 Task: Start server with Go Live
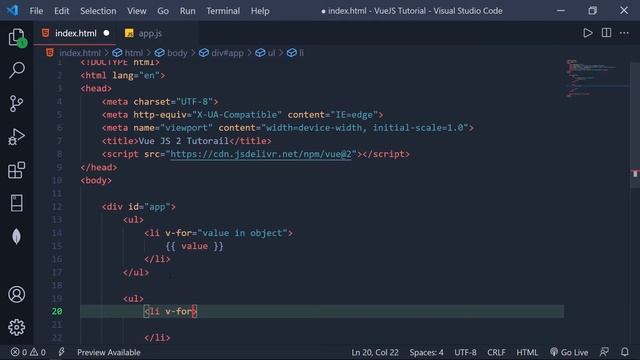coord(569,352)
